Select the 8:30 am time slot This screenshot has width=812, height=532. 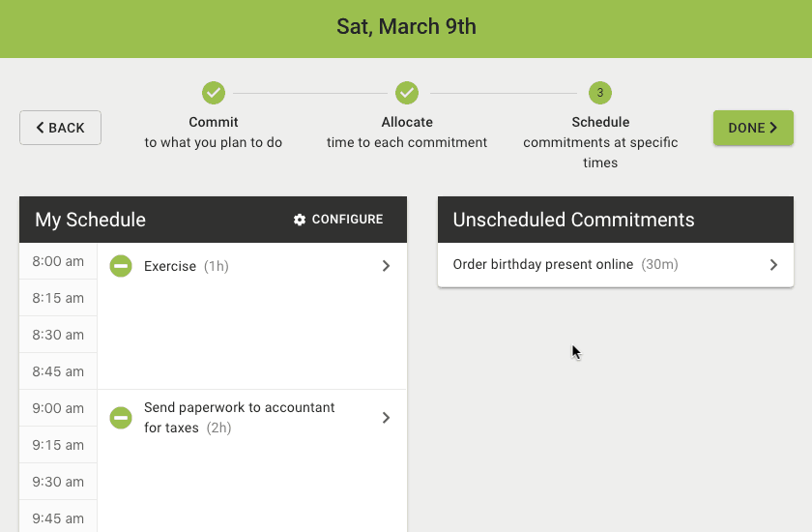pyautogui.click(x=58, y=335)
